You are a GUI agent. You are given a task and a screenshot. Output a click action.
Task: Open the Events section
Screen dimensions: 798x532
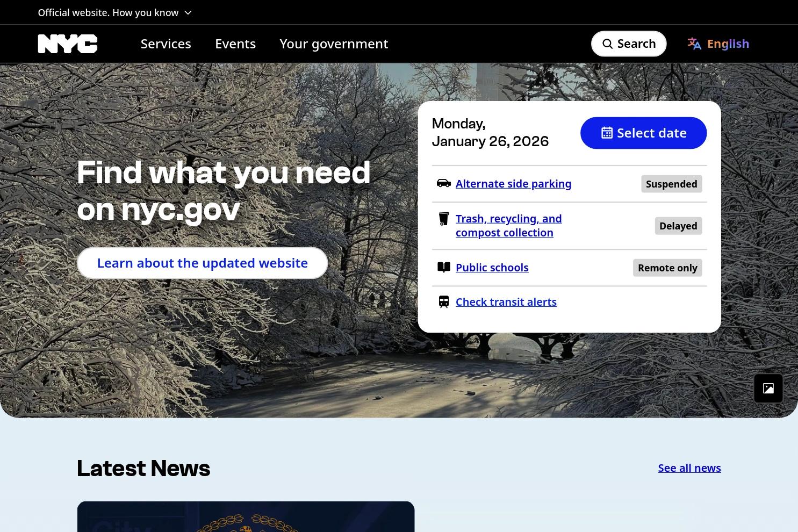(x=235, y=44)
